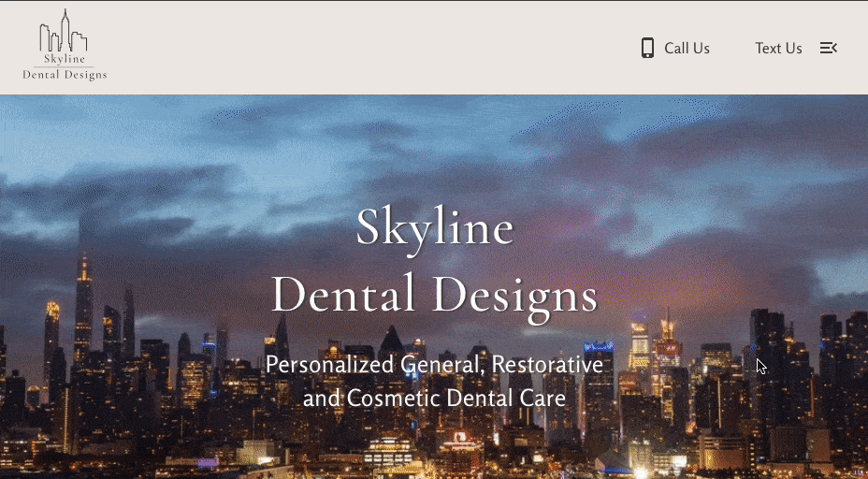Select the Text Us link
The height and width of the screenshot is (479, 868).
[778, 48]
